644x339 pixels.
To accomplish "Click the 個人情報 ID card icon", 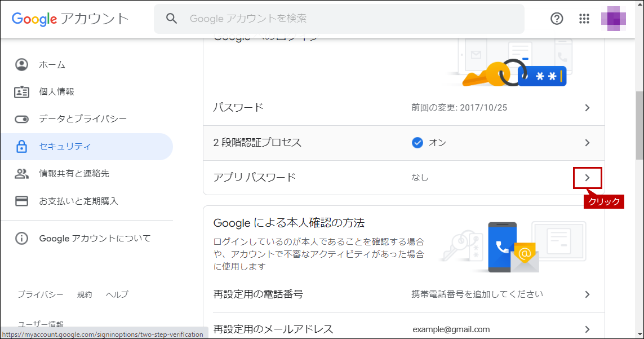I will tap(22, 92).
